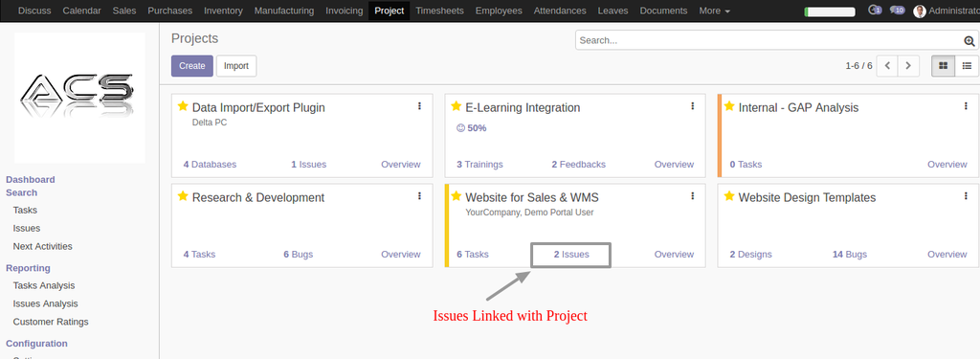The height and width of the screenshot is (359, 980).
Task: Open Next Activities in sidebar
Action: tap(42, 246)
